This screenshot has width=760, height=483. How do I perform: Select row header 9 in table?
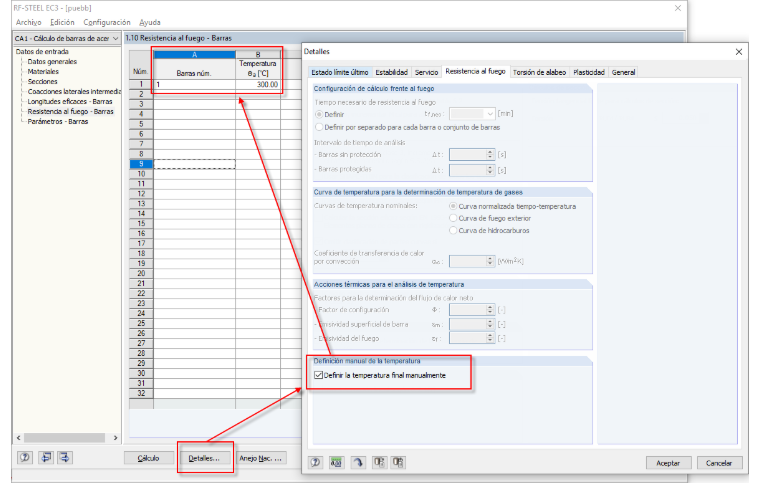click(x=141, y=164)
